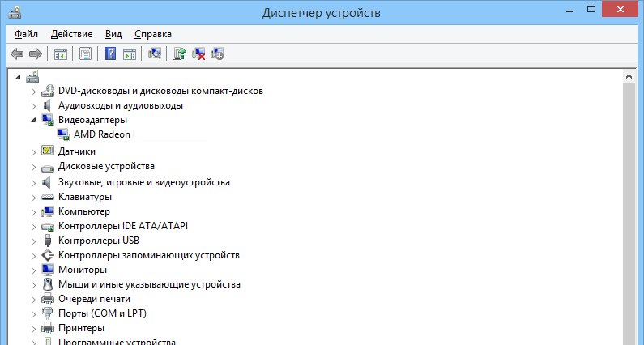
Task: Close the Диспетчер устройств window
Action: 621,9
